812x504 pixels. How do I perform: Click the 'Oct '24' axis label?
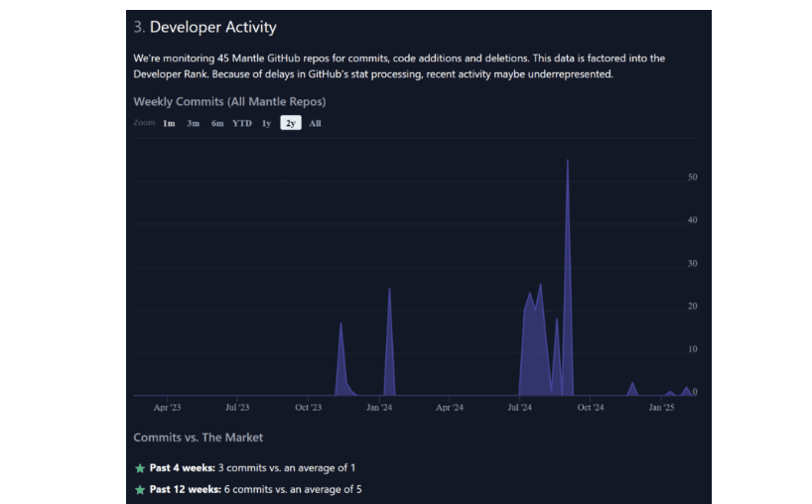591,407
